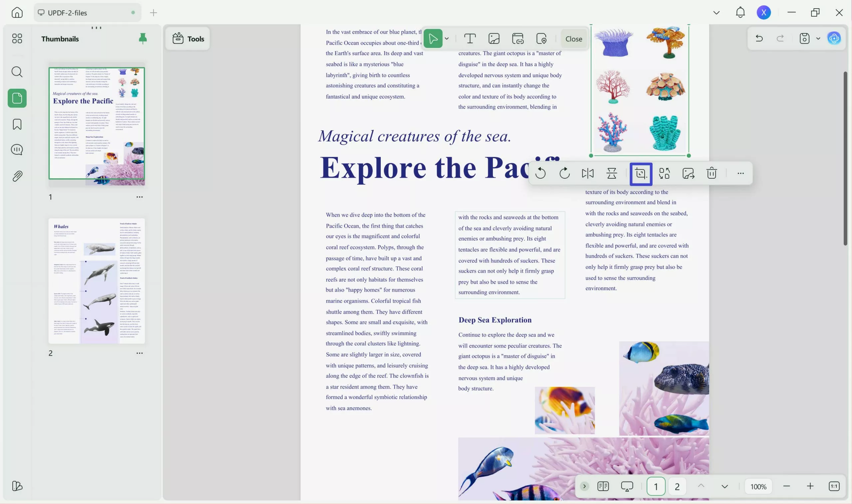The width and height of the screenshot is (852, 504).
Task: Enable two-page reading view
Action: click(x=603, y=486)
